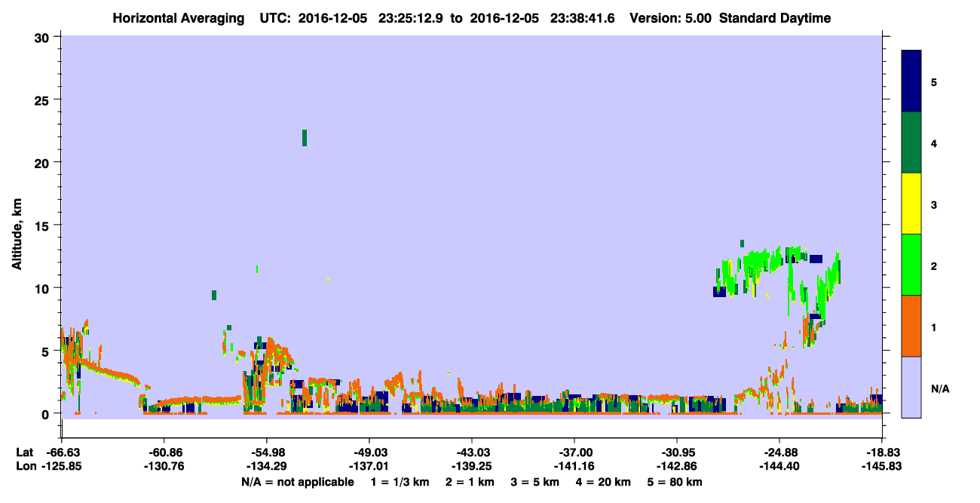Click the '1 = 1/3 km' legend text
Image resolution: width=980 pixels, height=503 pixels.
pyautogui.click(x=399, y=482)
